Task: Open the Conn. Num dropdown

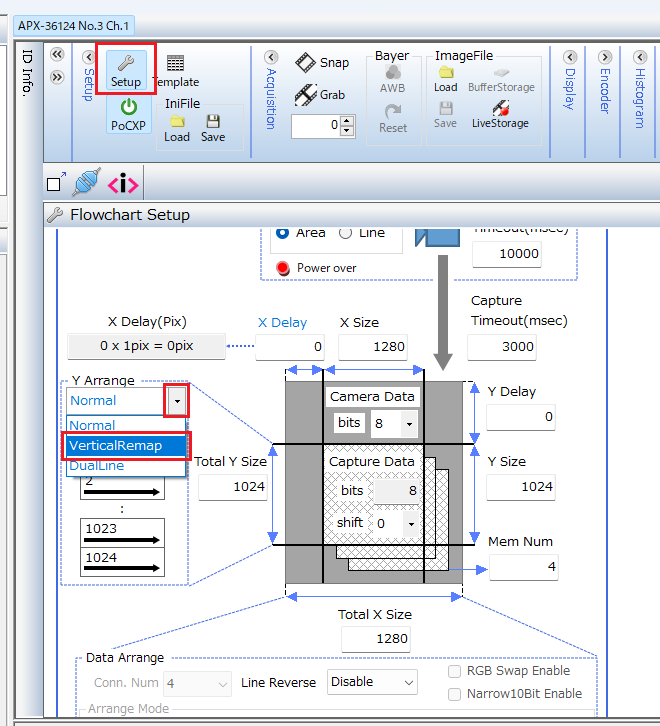Action: click(197, 683)
